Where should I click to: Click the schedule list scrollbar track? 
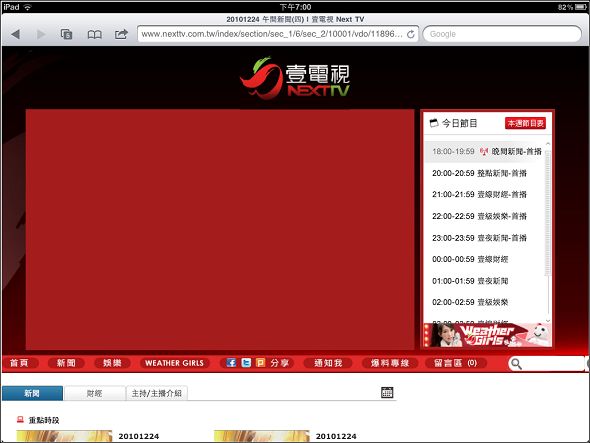548,233
